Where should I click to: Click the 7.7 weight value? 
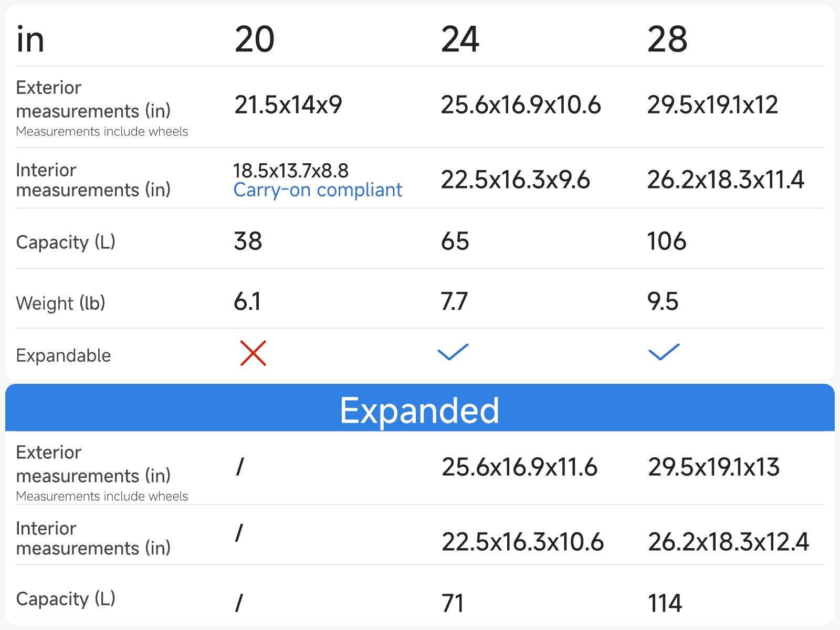[x=454, y=302]
